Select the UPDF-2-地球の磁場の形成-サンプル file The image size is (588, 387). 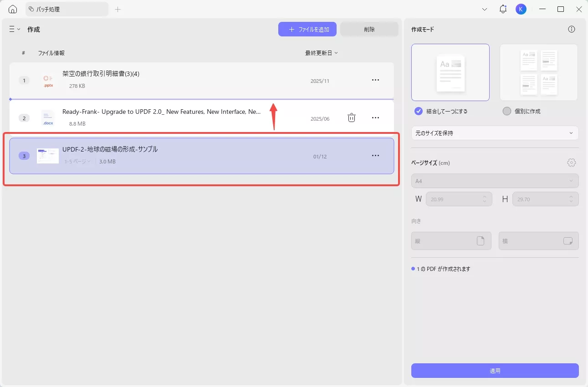(x=202, y=156)
